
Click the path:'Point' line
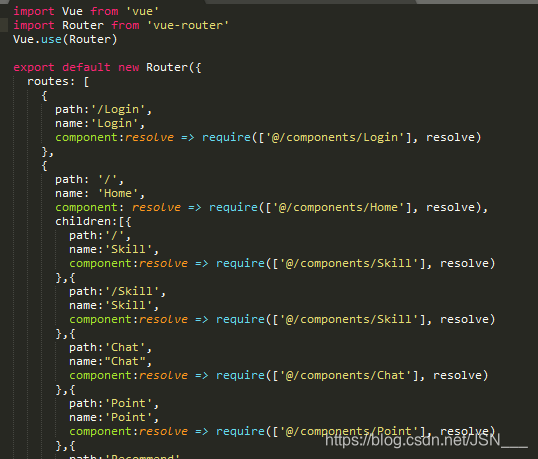(114, 403)
